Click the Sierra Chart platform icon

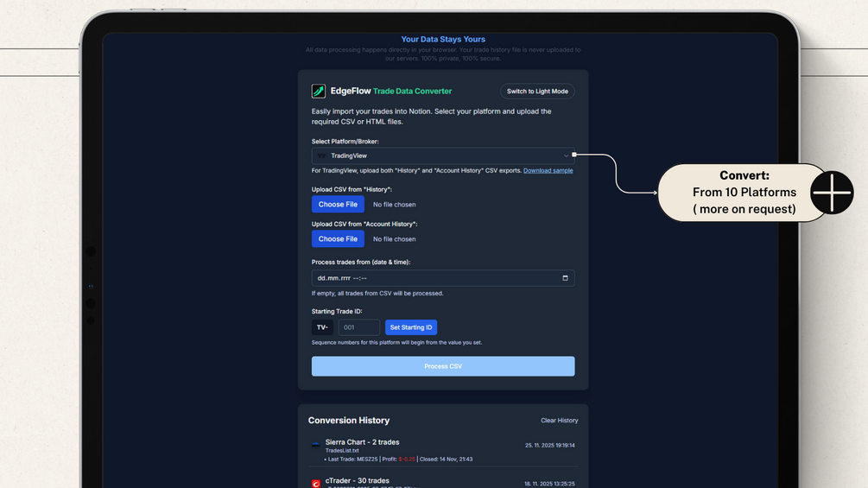pyautogui.click(x=315, y=444)
